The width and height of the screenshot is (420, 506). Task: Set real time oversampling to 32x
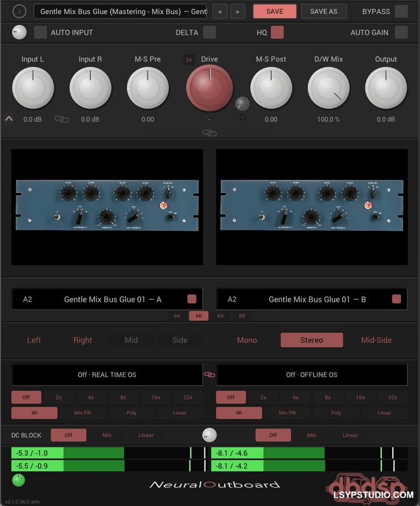click(x=188, y=397)
